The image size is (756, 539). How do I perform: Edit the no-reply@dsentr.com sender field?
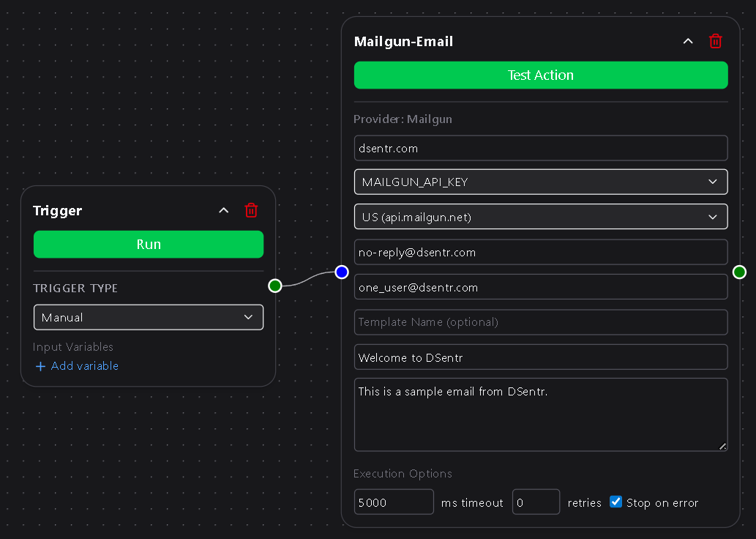[x=541, y=253]
